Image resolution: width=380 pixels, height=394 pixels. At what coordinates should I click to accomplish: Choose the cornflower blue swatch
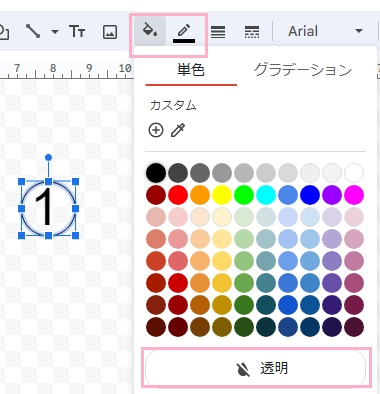point(288,195)
